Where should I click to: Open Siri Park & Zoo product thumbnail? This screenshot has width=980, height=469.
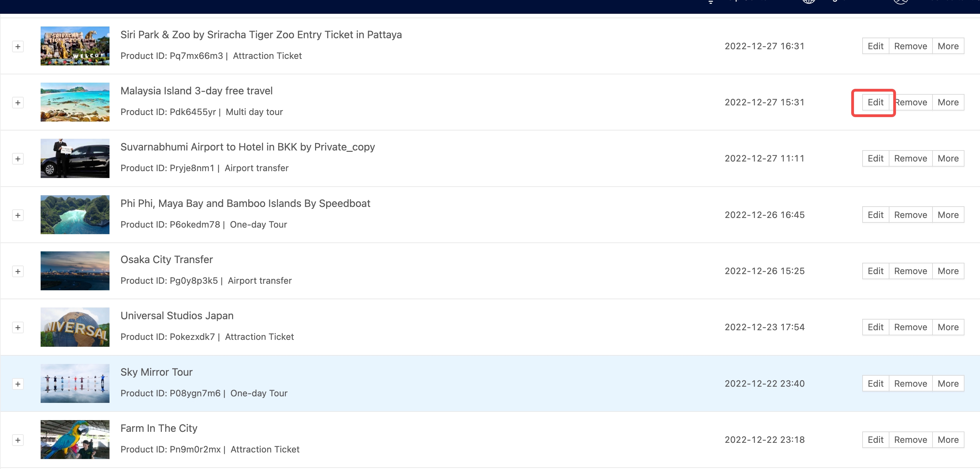[x=75, y=46]
